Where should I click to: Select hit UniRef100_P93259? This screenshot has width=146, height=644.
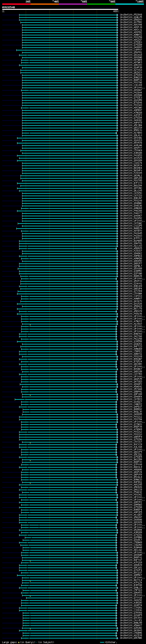[x=131, y=37]
